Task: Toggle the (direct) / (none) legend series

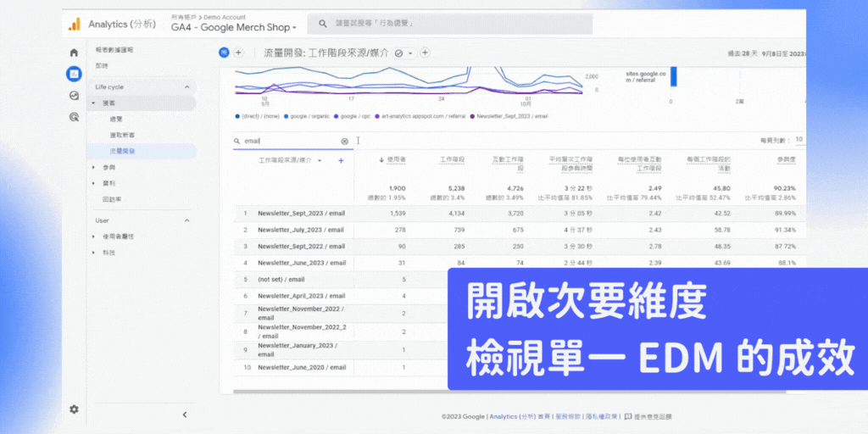Action: (259, 116)
